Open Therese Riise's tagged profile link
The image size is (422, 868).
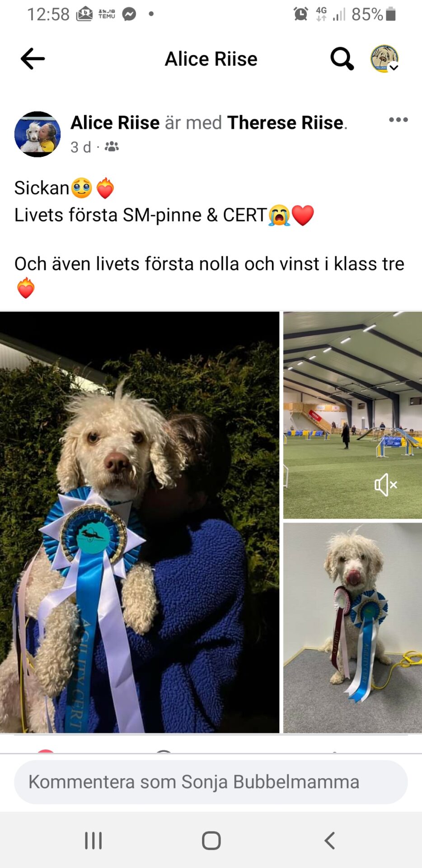coord(286,123)
